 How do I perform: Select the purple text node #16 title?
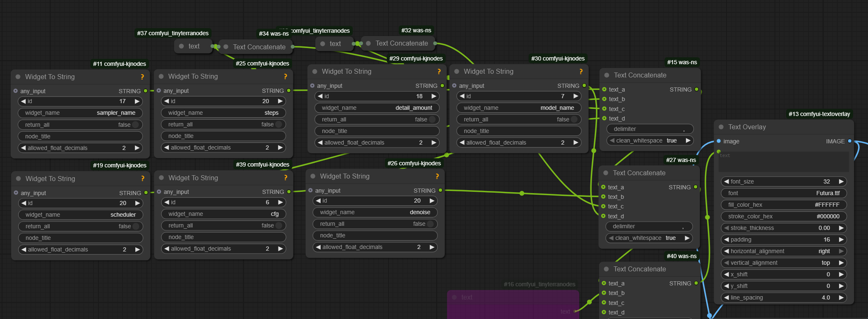467,297
